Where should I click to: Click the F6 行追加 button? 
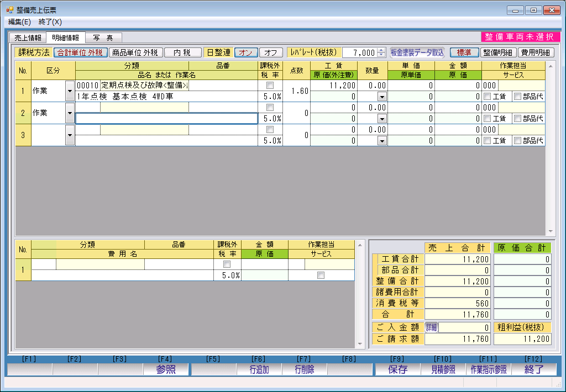259,369
